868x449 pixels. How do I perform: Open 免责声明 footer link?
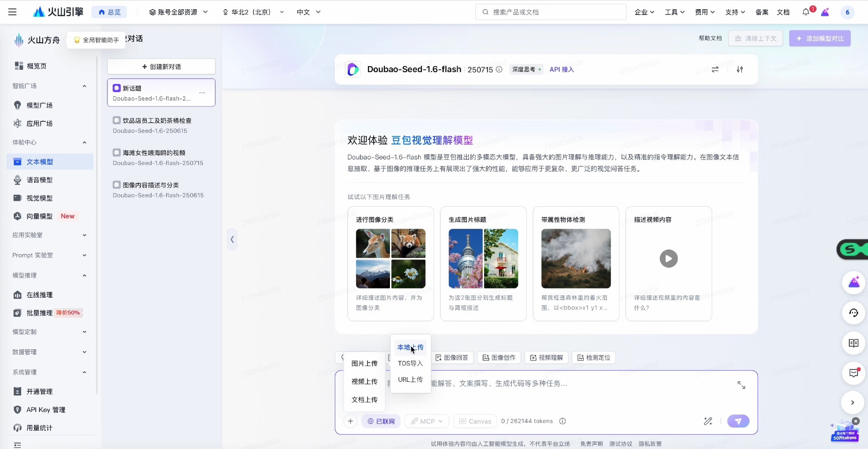point(592,444)
